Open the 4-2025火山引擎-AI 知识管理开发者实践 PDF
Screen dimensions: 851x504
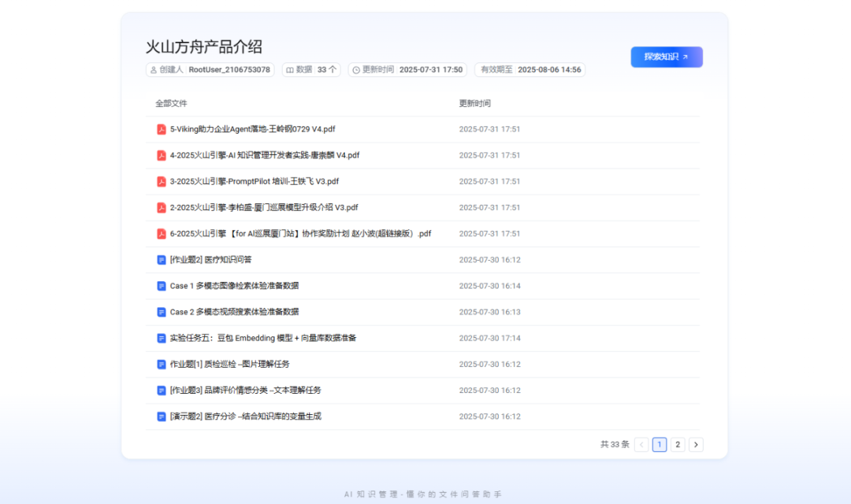click(265, 155)
